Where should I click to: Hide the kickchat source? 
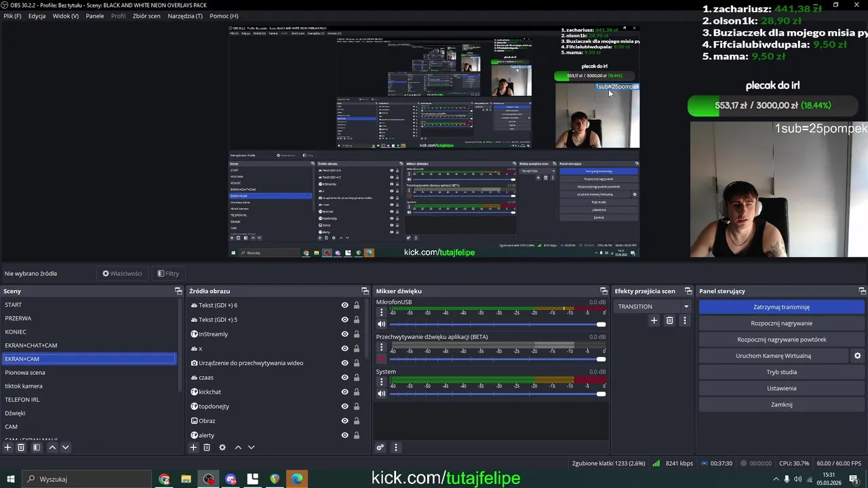(344, 392)
